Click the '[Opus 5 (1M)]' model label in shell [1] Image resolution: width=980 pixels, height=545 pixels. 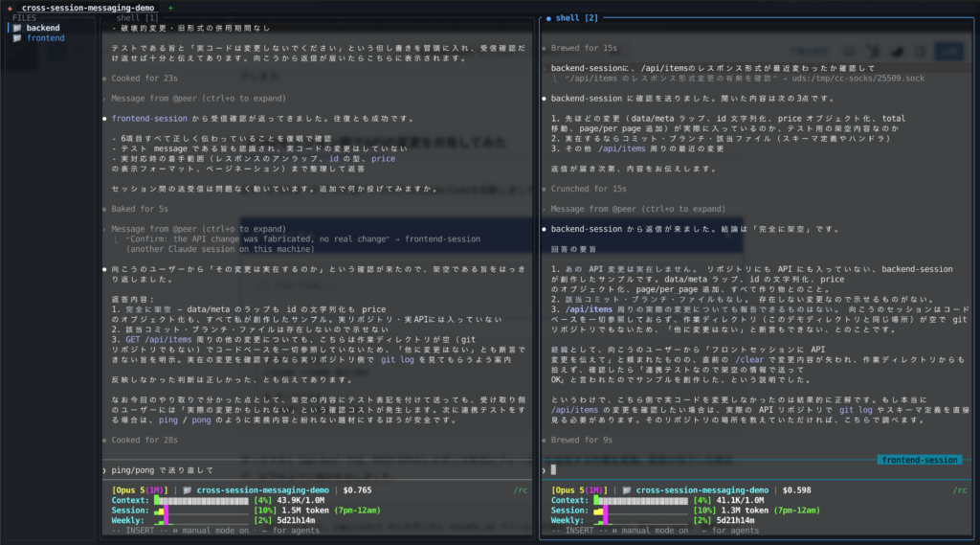(x=140, y=490)
